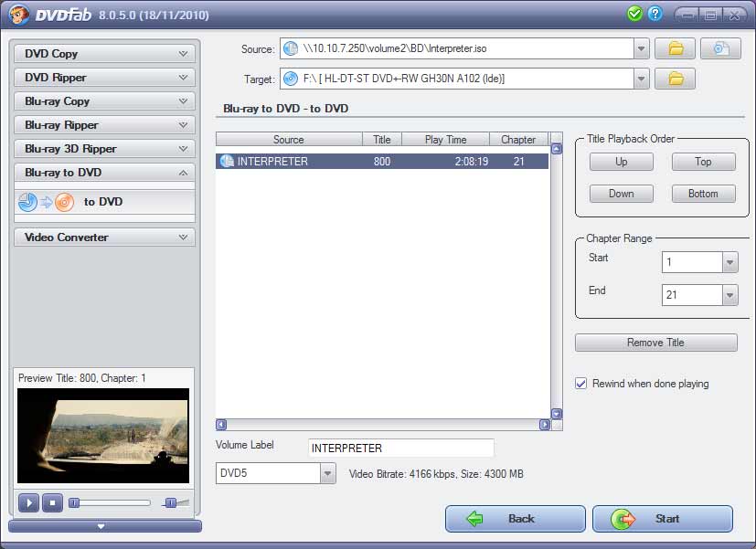This screenshot has width=756, height=549.
Task: Expand the DVD Ripper section
Action: (x=104, y=78)
